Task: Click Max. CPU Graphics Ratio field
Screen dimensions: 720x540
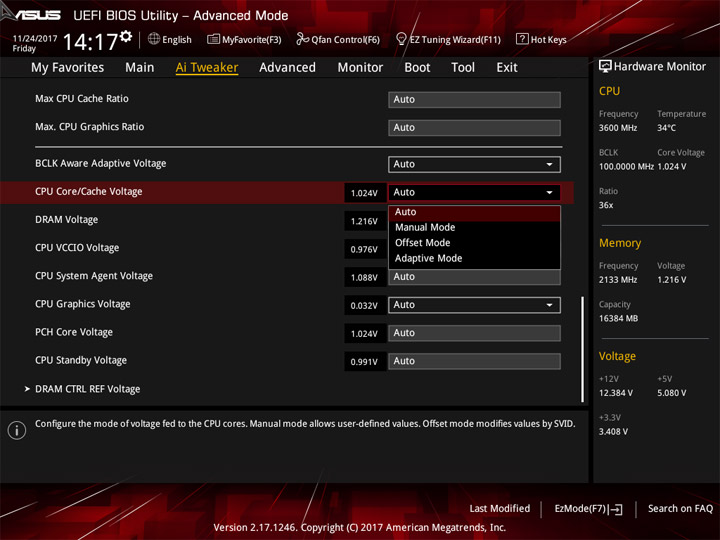Action: point(474,128)
